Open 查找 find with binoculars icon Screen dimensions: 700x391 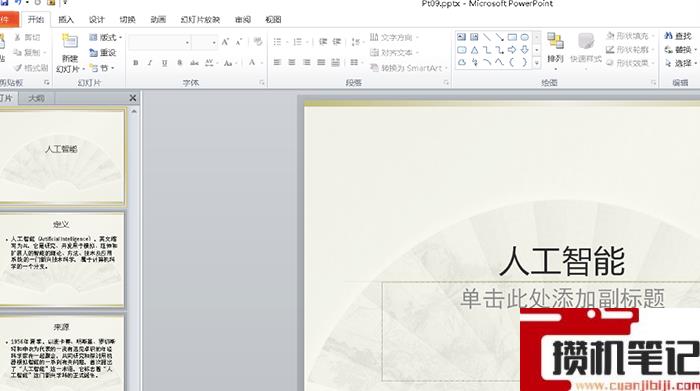tap(678, 36)
